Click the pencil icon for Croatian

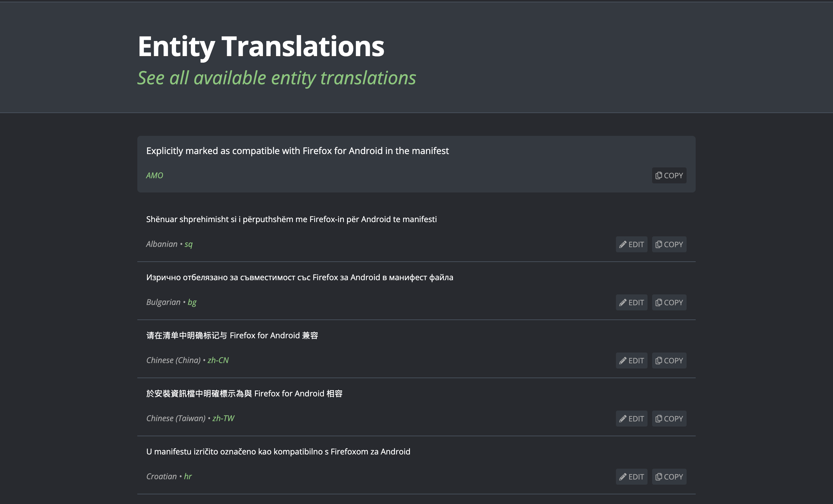pyautogui.click(x=623, y=477)
